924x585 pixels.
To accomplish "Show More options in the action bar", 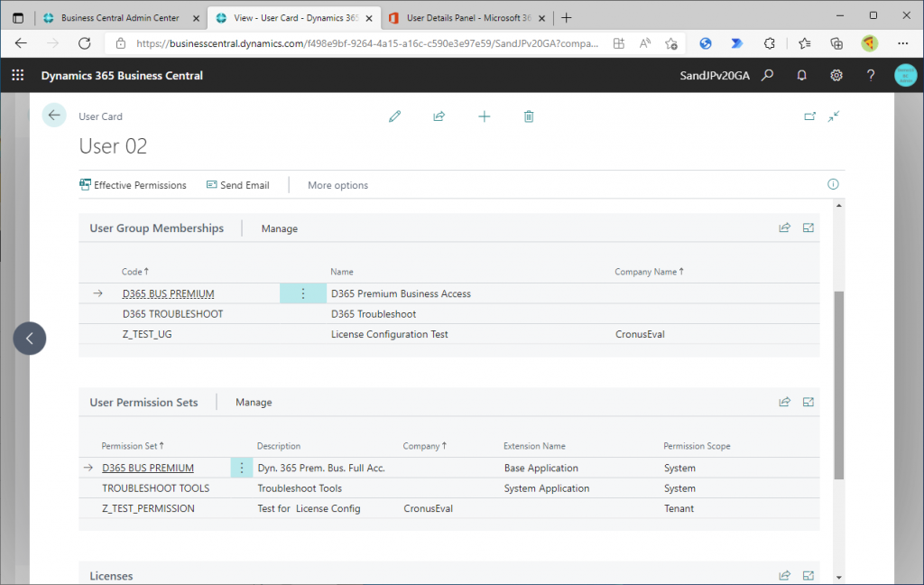I will click(x=337, y=185).
